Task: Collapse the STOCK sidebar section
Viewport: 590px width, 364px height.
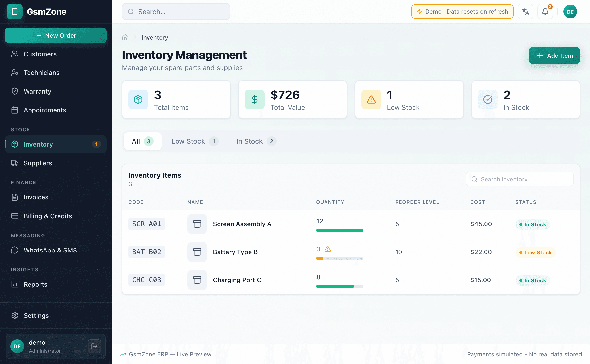Action: (x=98, y=129)
